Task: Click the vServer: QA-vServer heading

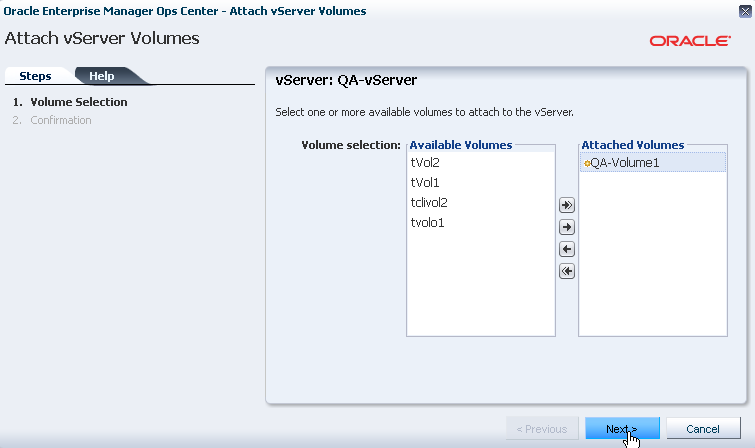Action: pyautogui.click(x=346, y=80)
